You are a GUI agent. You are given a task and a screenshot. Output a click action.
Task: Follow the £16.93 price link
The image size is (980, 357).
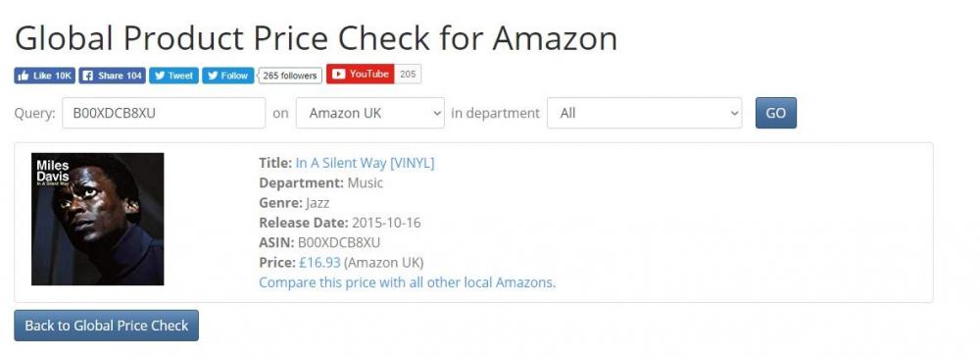[320, 262]
